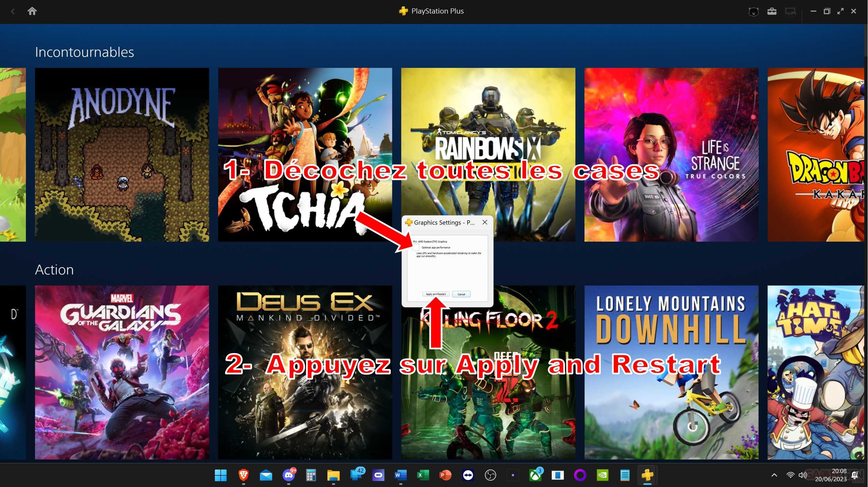
Task: Expand the system tray hidden icons chevron
Action: (x=774, y=475)
